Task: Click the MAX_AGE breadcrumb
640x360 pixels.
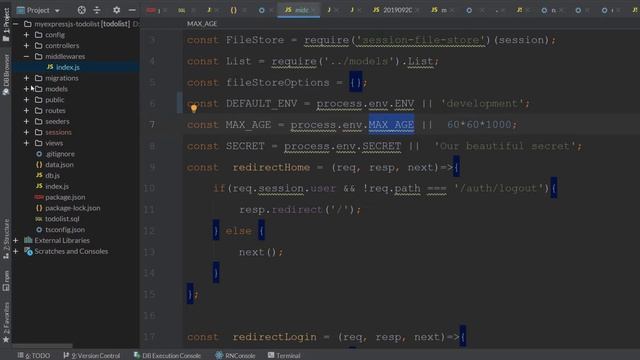Action: click(x=202, y=24)
